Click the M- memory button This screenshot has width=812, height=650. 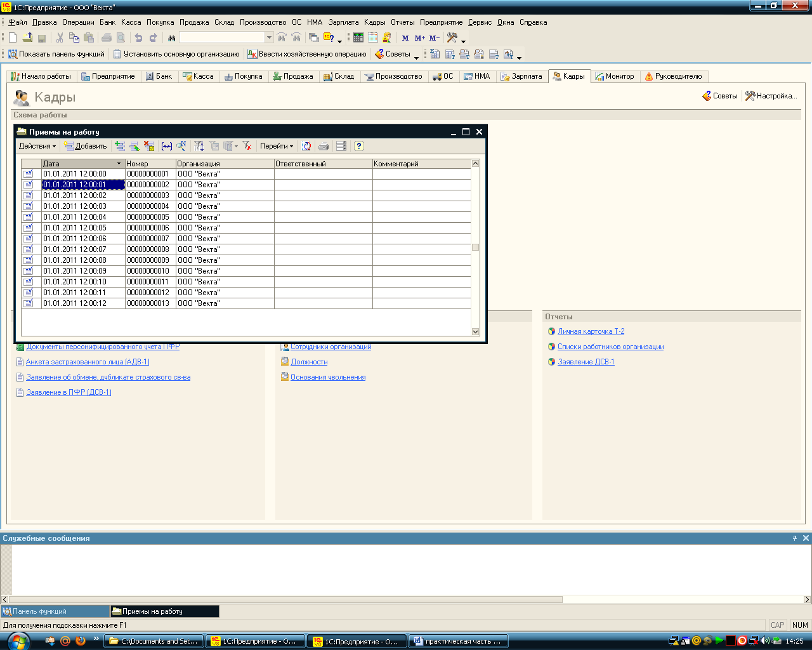434,38
